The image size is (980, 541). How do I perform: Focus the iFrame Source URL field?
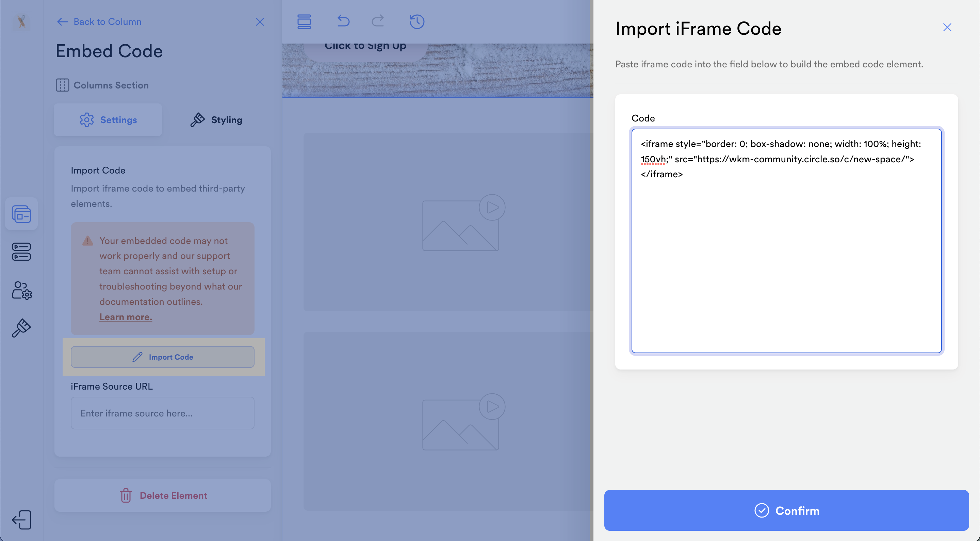[162, 413]
